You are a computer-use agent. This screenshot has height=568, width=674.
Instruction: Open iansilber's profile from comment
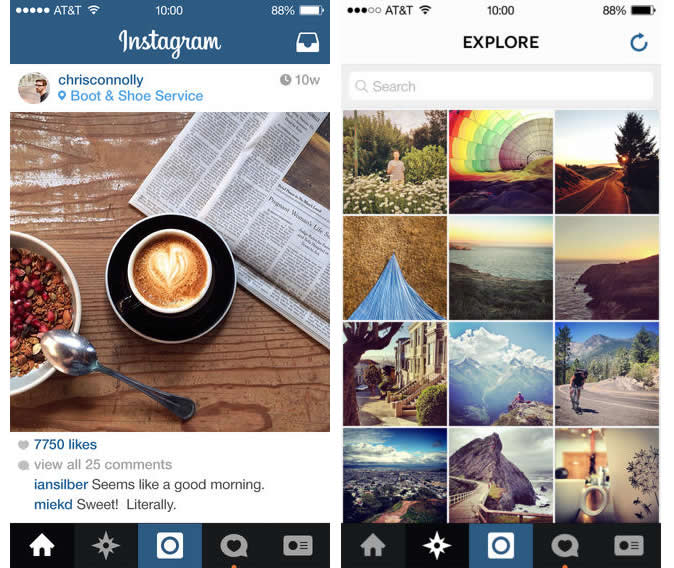point(61,485)
